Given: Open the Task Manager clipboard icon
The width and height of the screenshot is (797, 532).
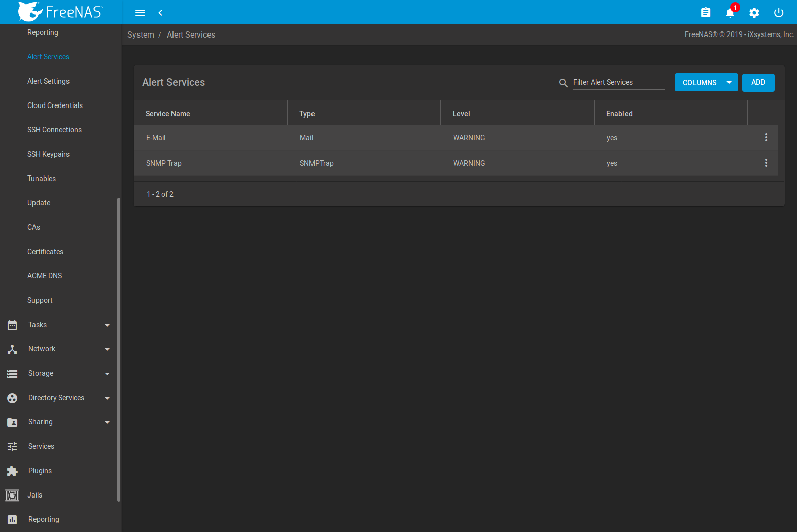Looking at the screenshot, I should (706, 13).
